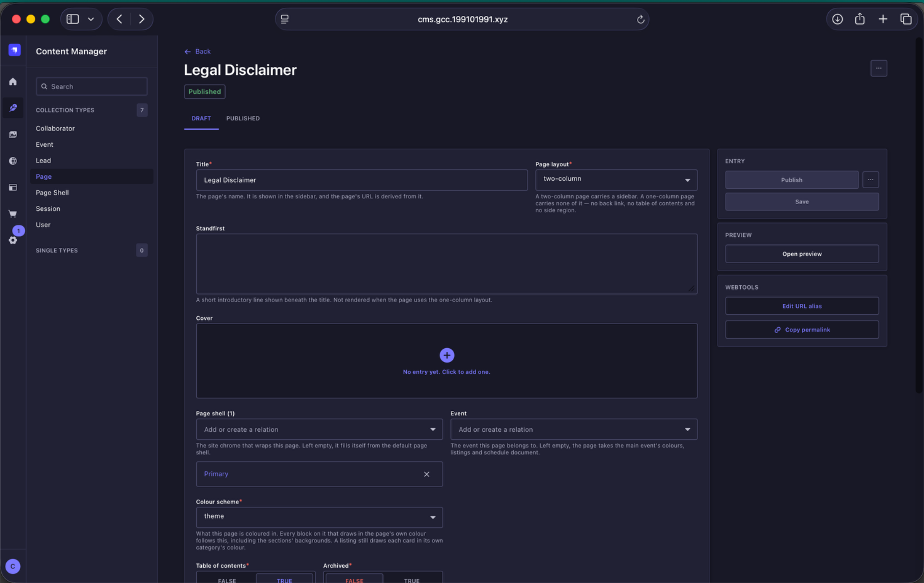Focus the Content Manager search field

coord(92,86)
